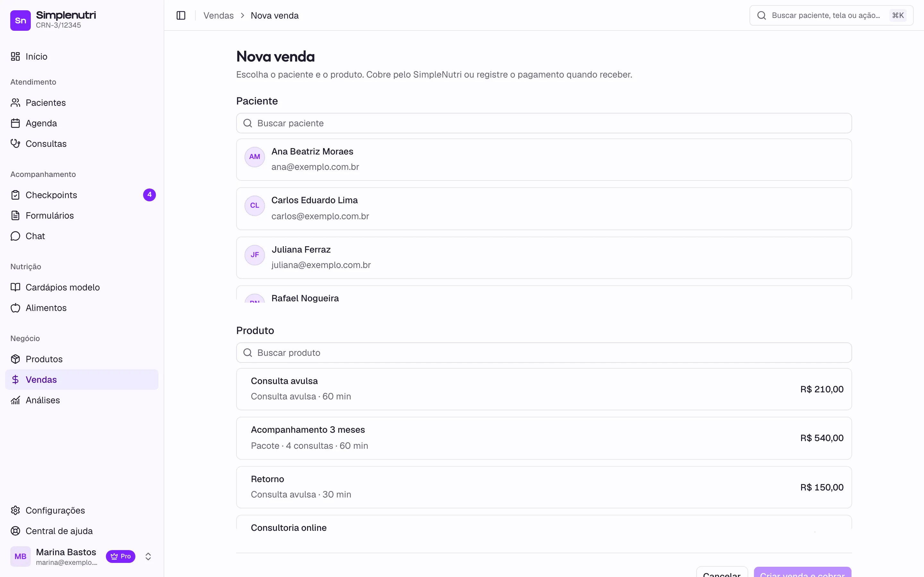
Task: Focus the Buscar paciente search field
Action: [544, 123]
